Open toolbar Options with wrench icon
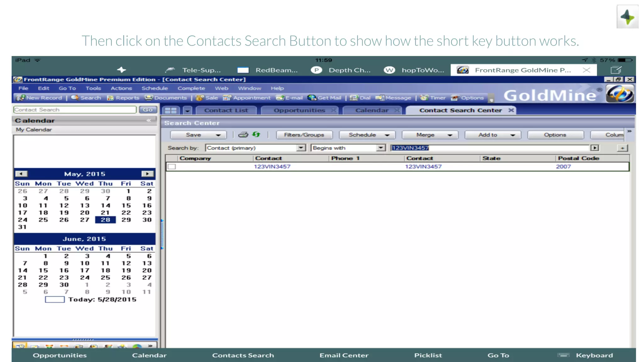This screenshot has width=644, height=362. (x=467, y=98)
